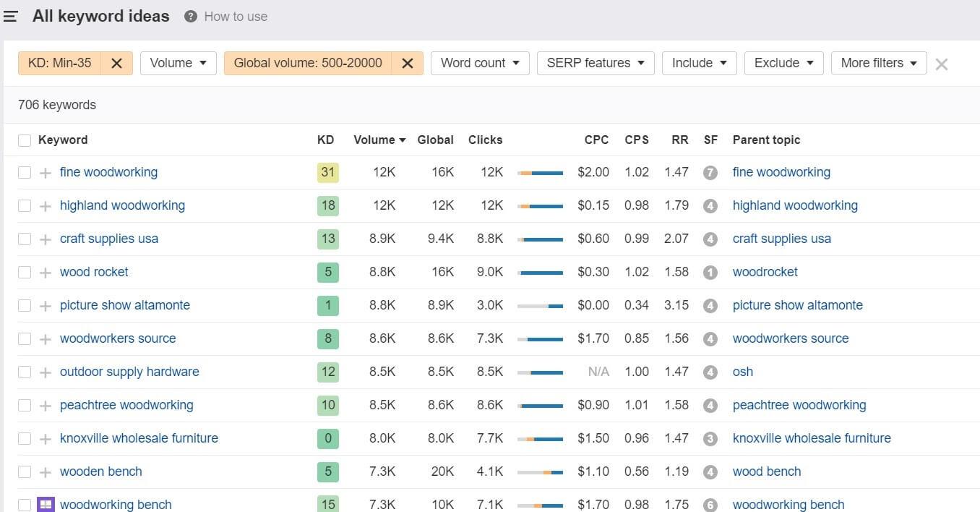980x512 pixels.
Task: Click the How to use help icon
Action: (x=191, y=16)
